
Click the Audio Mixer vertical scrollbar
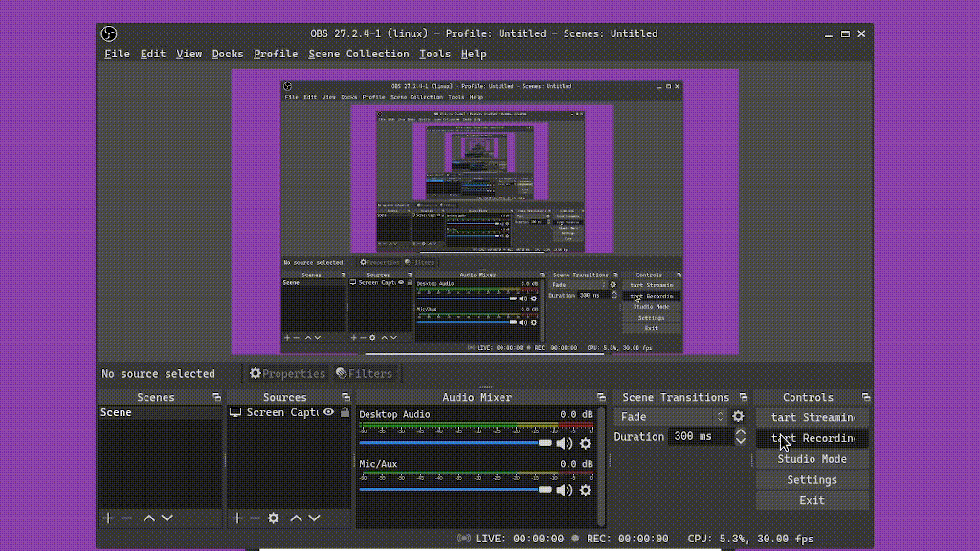coord(601,467)
